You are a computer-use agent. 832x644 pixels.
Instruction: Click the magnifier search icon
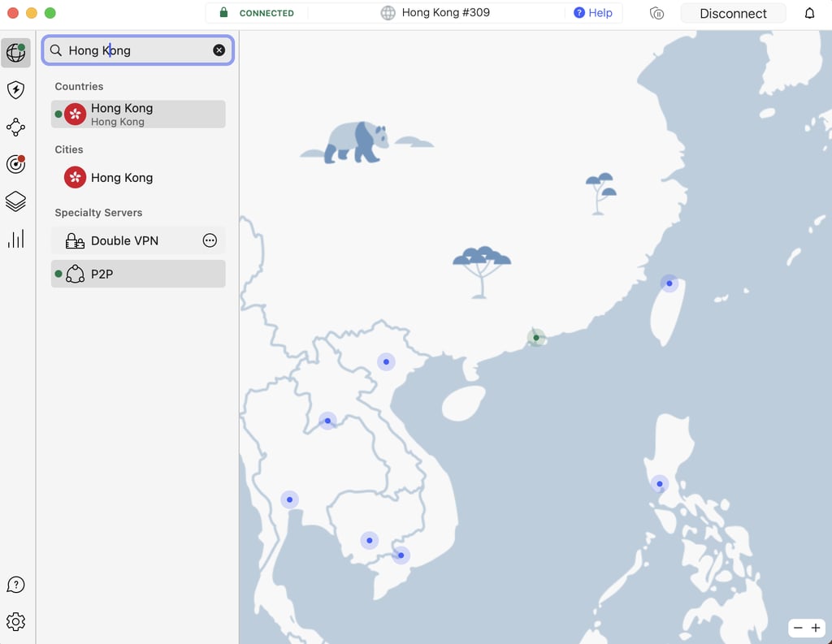coord(56,50)
